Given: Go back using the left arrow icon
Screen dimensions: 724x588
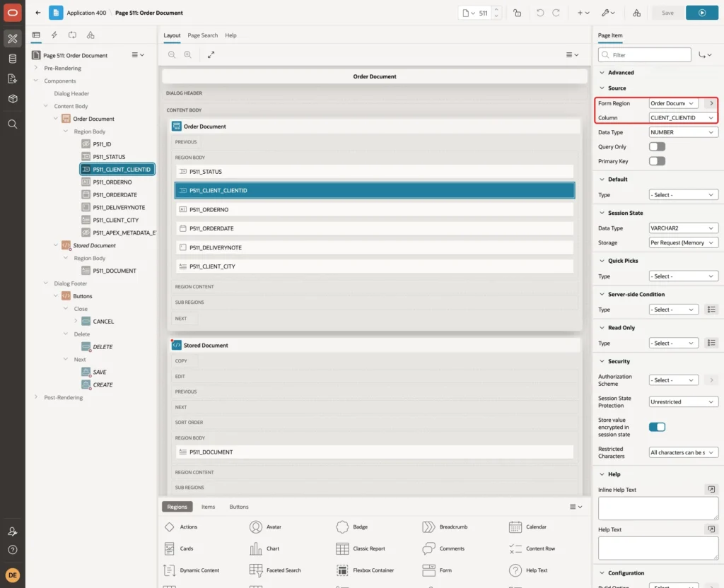Looking at the screenshot, I should (38, 13).
